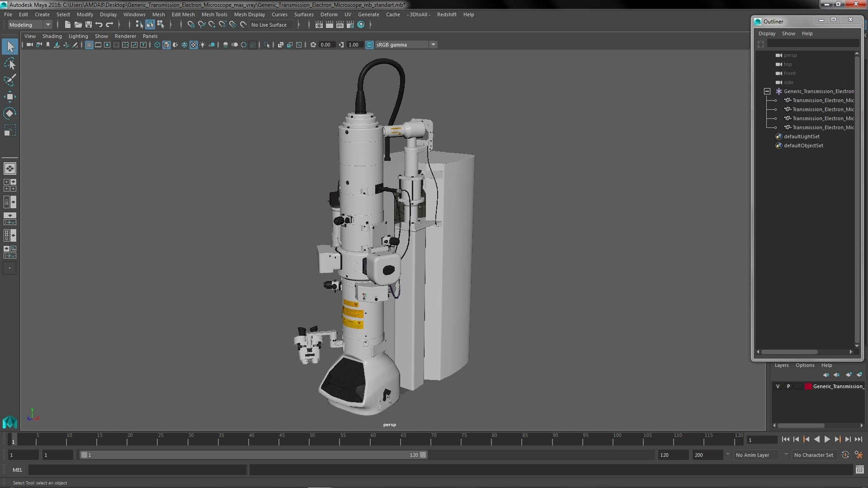Redo the last action
The width and height of the screenshot is (868, 488).
click(x=109, y=25)
